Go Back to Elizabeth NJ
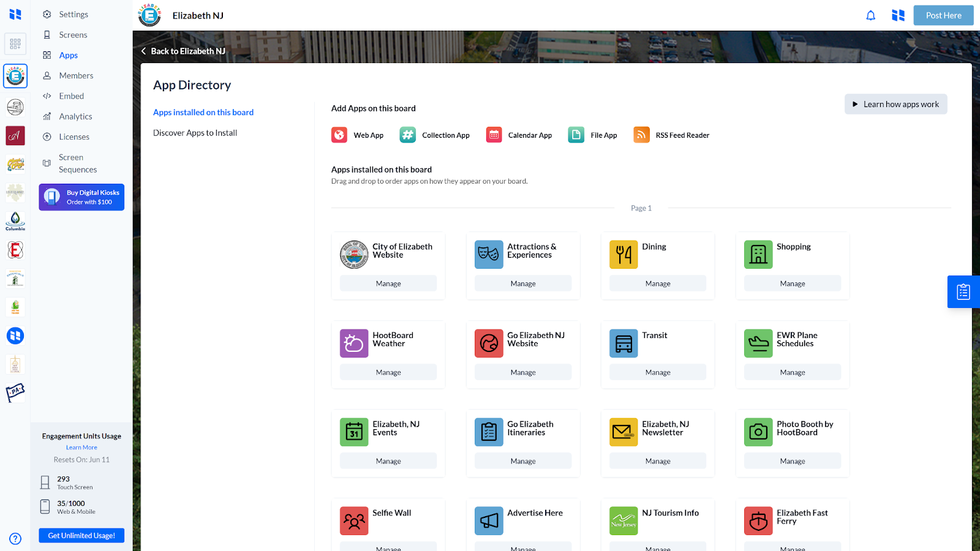This screenshot has height=551, width=980. click(x=183, y=51)
